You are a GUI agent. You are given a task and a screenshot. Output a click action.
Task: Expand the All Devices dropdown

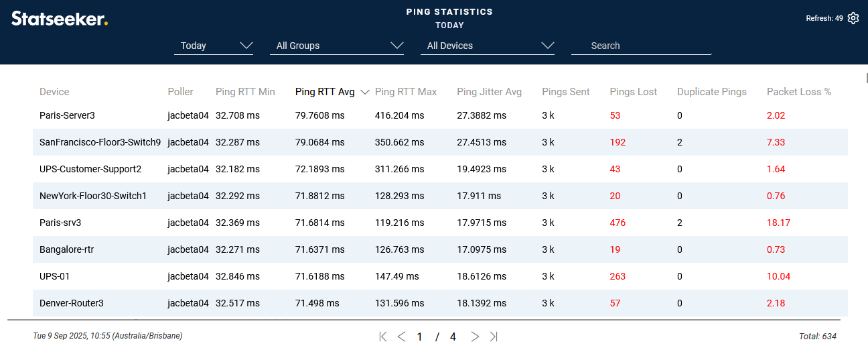click(x=490, y=46)
